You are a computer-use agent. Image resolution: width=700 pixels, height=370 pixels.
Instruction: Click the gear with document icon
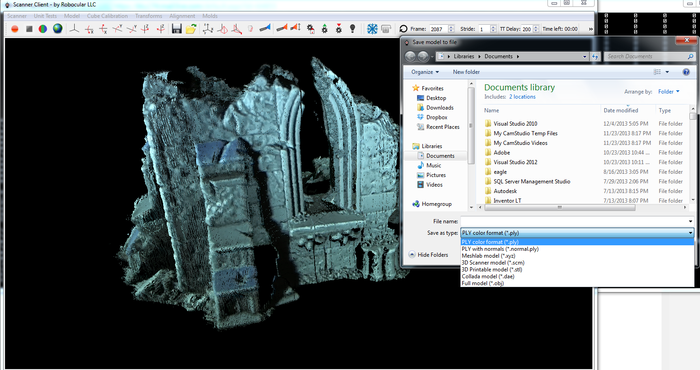point(311,29)
